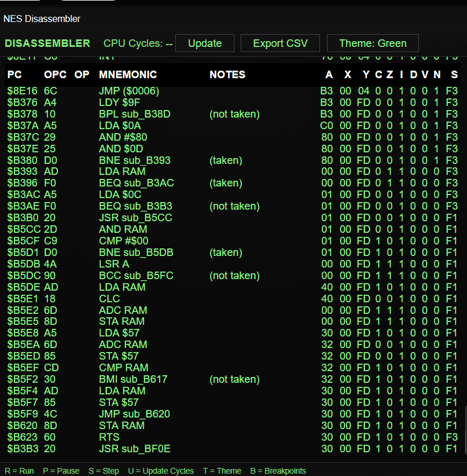Click BEQ sub_B3AC mnemonic

137,183
